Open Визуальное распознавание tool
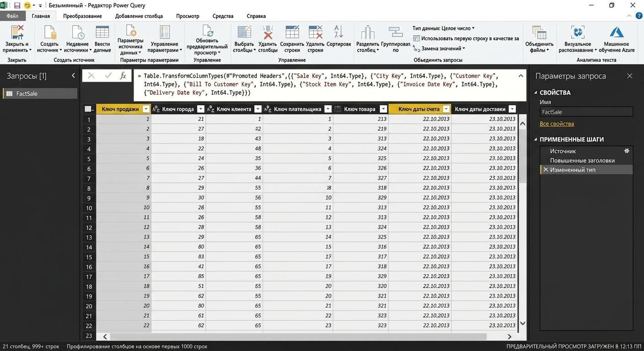 (578, 39)
